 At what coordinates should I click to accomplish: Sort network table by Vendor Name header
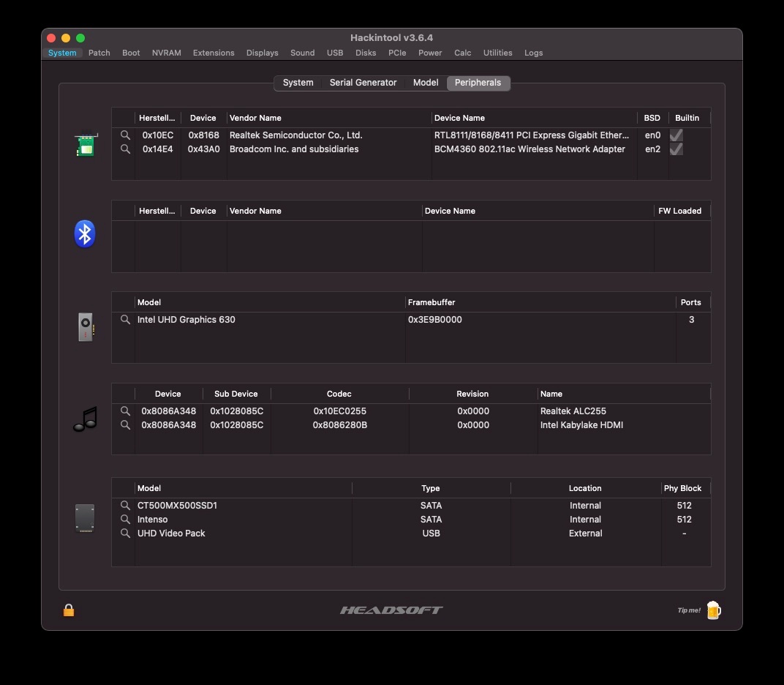click(x=329, y=118)
